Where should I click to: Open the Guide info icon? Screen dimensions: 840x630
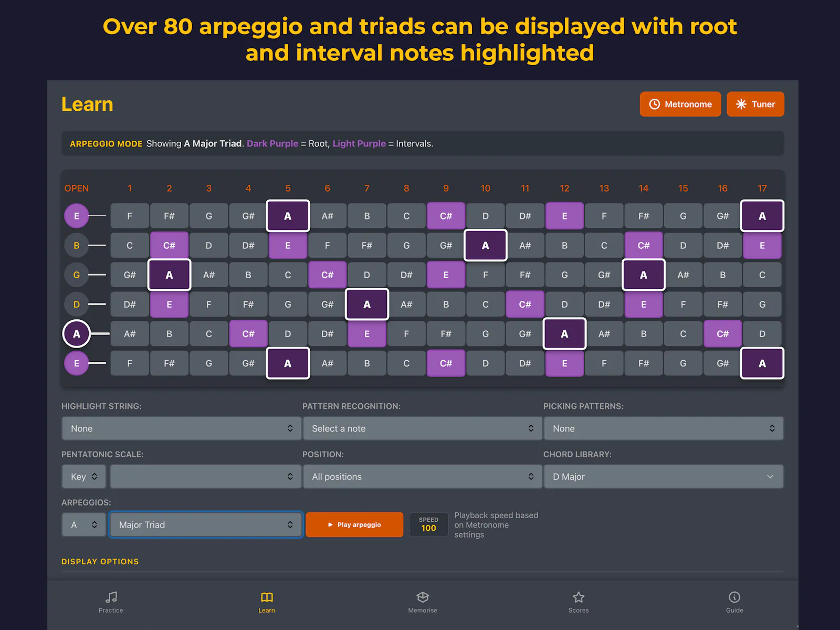(734, 597)
